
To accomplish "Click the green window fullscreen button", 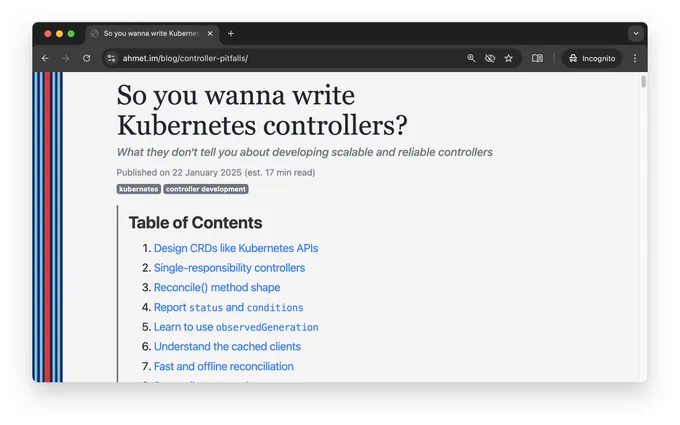I will click(x=71, y=33).
